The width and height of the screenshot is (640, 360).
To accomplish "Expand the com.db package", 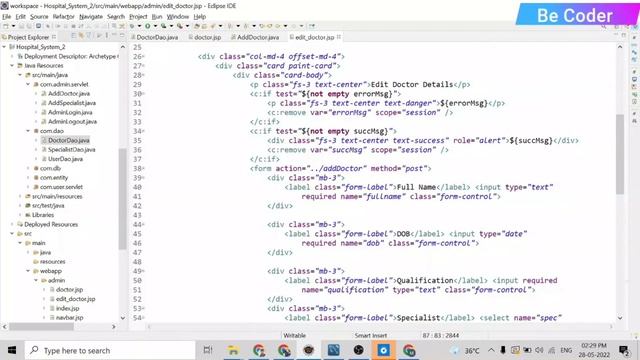I will (x=28, y=169).
